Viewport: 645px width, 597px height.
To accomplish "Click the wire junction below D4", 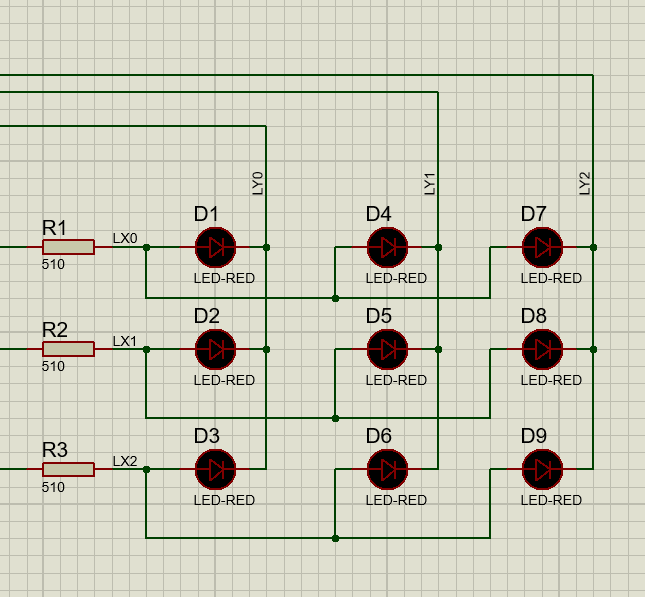I will tap(335, 298).
